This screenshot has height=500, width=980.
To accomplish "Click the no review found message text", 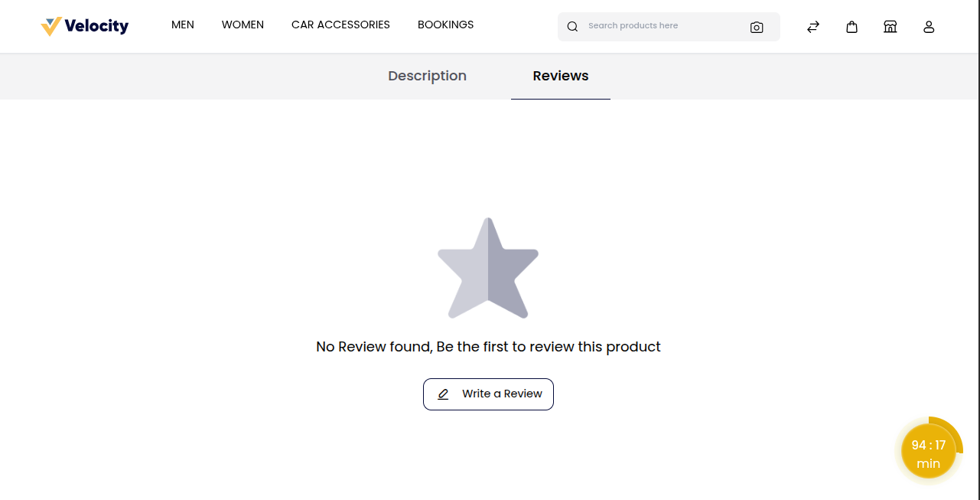I will pyautogui.click(x=488, y=347).
